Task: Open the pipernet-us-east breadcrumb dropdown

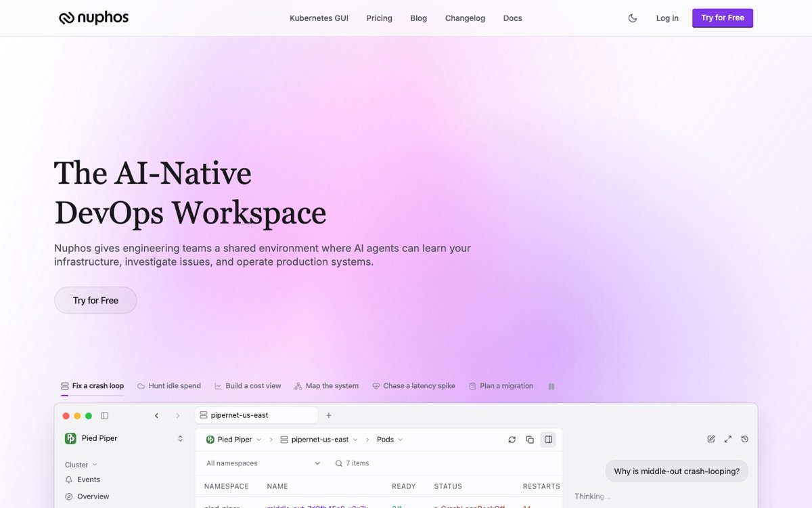Action: [319, 440]
